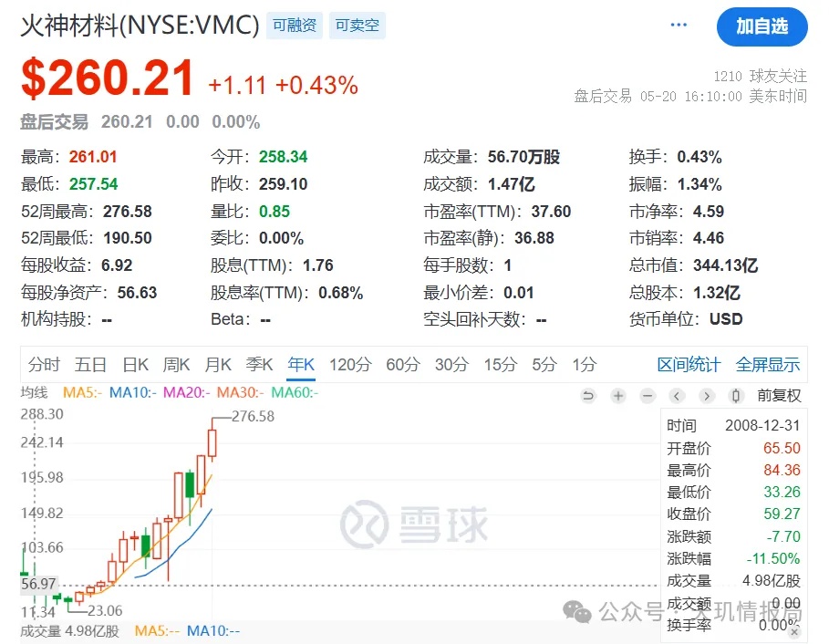The image size is (829, 644).
Task: Click the 时间 value 2008-12-31
Action: [762, 426]
